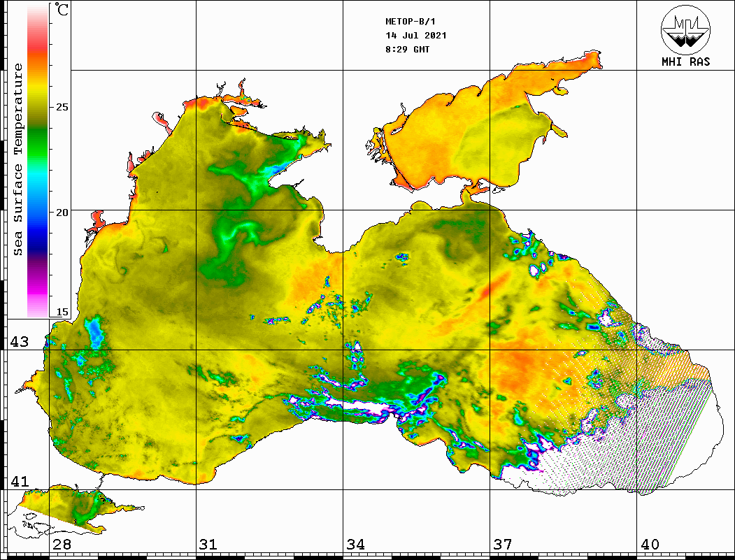The width and height of the screenshot is (735, 560).
Task: Click the 25 tick label on color scale
Action: [62, 107]
